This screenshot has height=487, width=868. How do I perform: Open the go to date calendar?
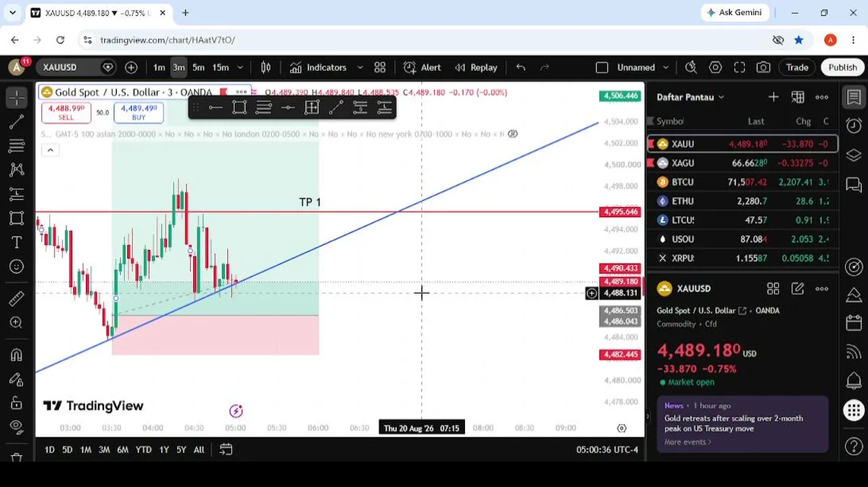tap(226, 449)
